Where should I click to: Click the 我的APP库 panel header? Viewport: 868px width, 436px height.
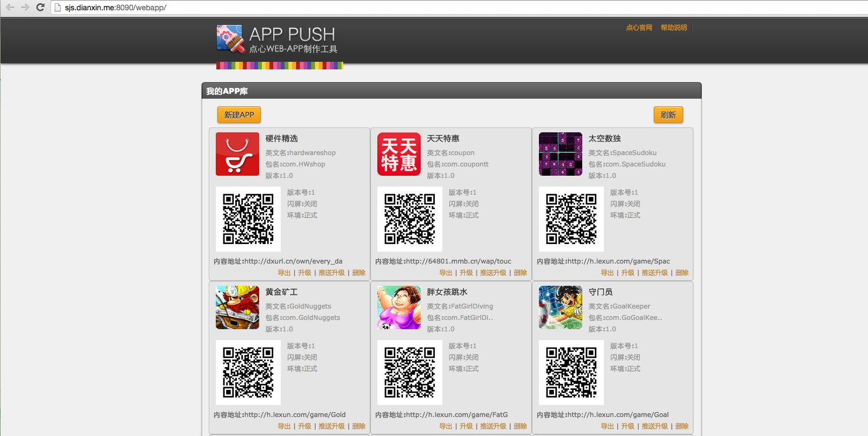tap(452, 91)
